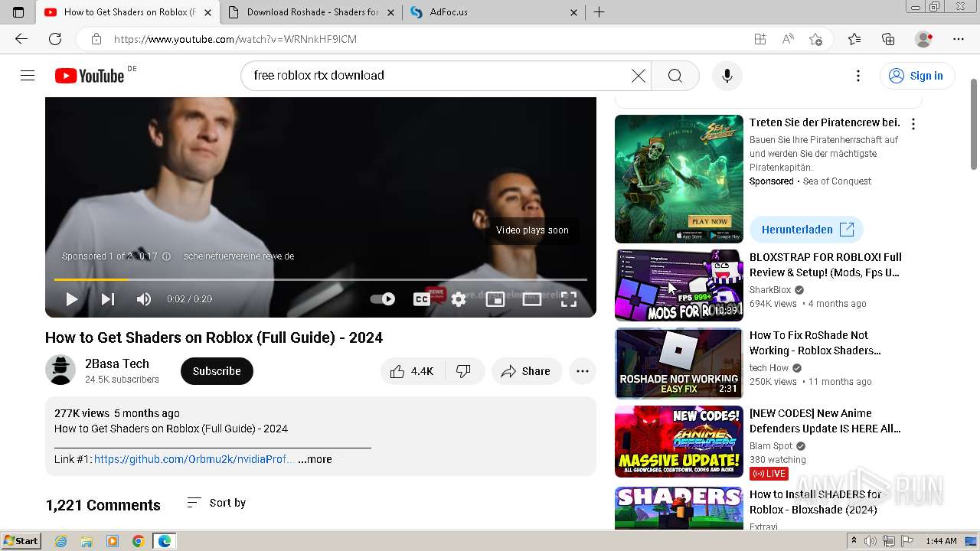Open Sea of Conquest ad thumbnail
The image size is (980, 551).
678,179
